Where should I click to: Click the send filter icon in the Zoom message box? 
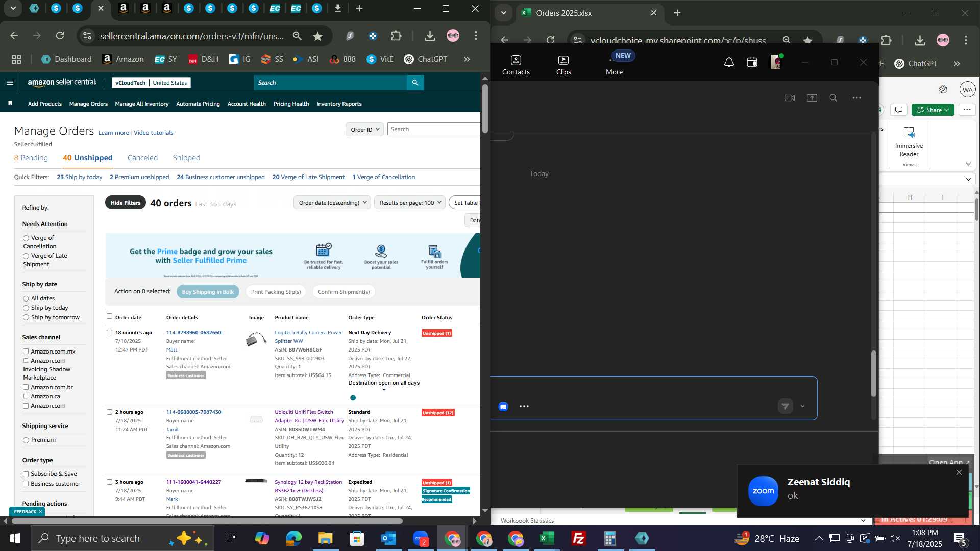(x=785, y=406)
